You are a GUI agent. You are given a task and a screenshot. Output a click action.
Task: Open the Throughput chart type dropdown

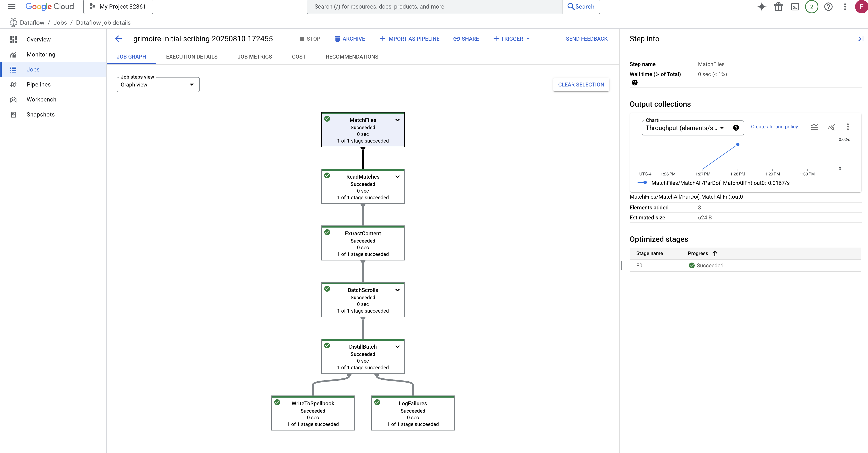pos(684,128)
